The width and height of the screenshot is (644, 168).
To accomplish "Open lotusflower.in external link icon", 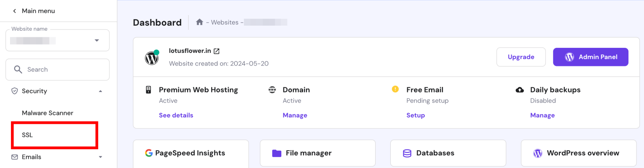I will 217,51.
